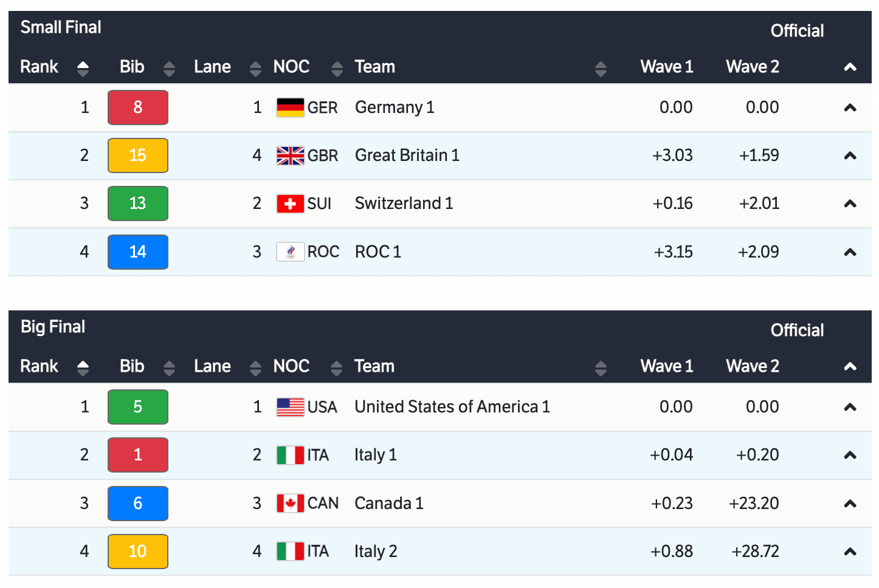
Task: Sort Big Final by Team column
Action: pyautogui.click(x=601, y=367)
